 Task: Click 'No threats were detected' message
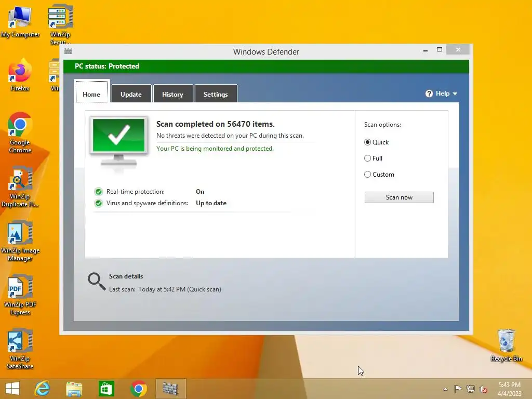point(230,136)
